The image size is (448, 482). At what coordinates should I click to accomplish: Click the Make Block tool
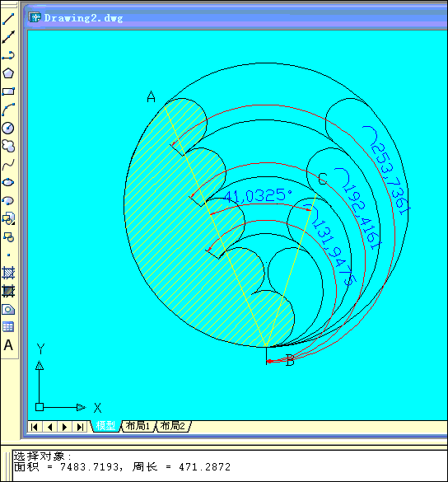(x=8, y=236)
